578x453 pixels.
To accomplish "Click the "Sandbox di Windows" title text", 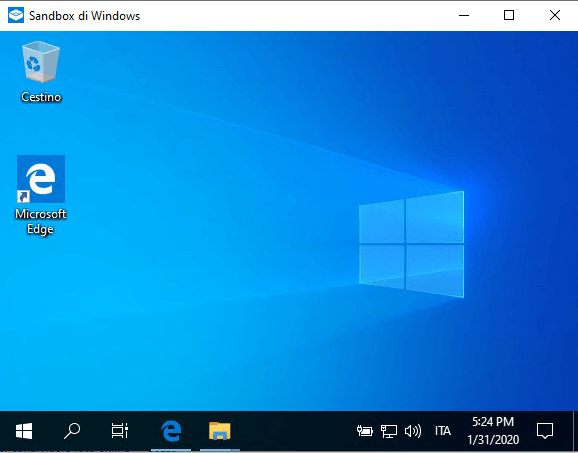I will click(x=84, y=16).
